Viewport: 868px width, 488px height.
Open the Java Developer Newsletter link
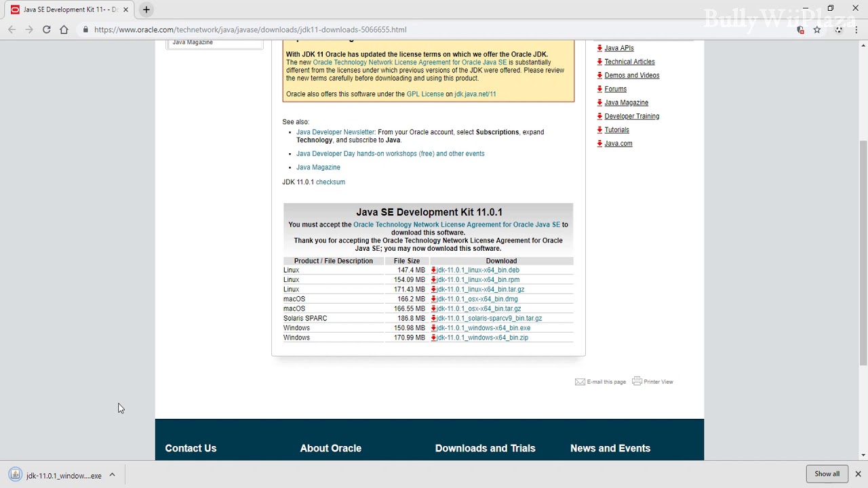tap(335, 132)
